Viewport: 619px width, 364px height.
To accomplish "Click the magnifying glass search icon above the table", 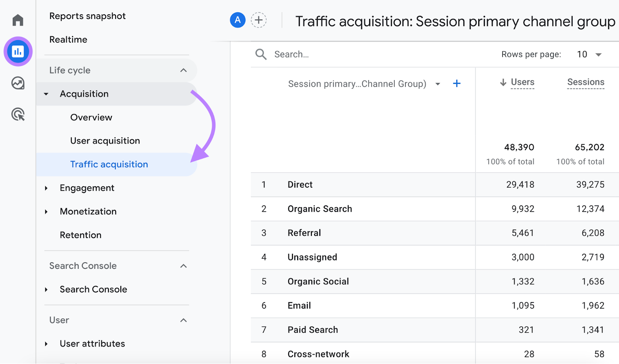I will [261, 54].
